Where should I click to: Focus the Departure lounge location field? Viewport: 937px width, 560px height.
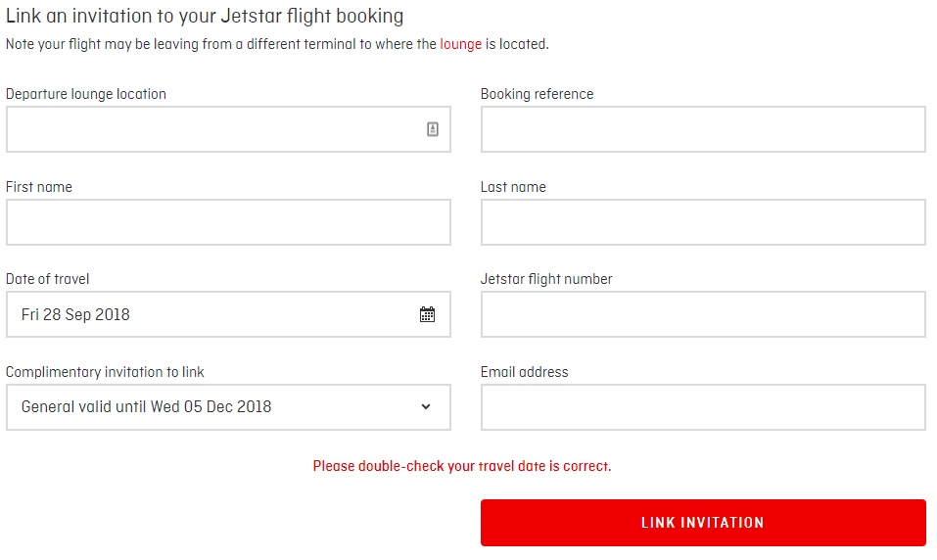[228, 129]
